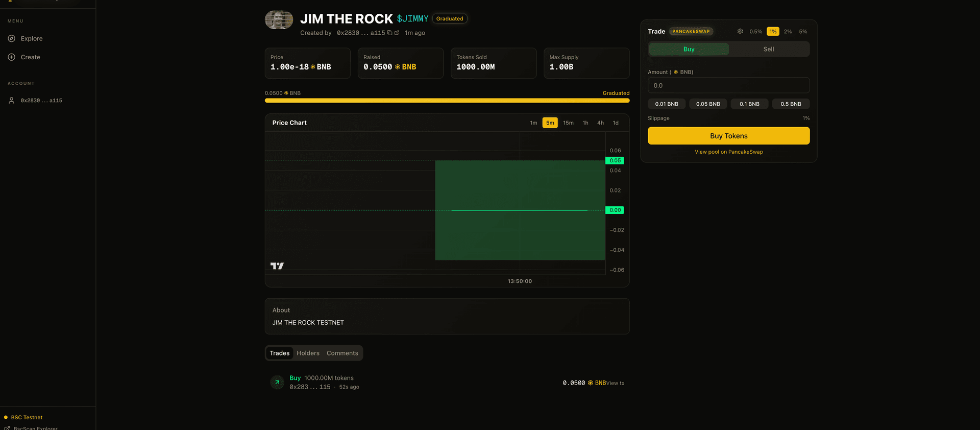
Task: Copy the creator wallet address
Action: pos(390,33)
